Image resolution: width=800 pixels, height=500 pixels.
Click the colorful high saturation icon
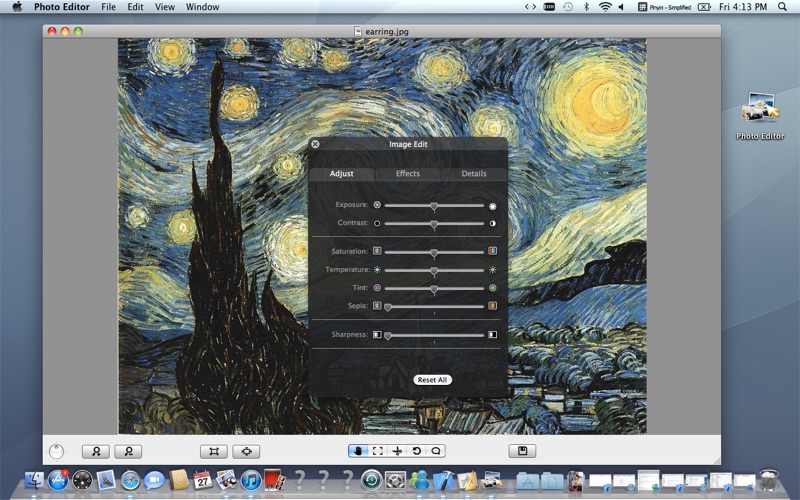click(492, 251)
